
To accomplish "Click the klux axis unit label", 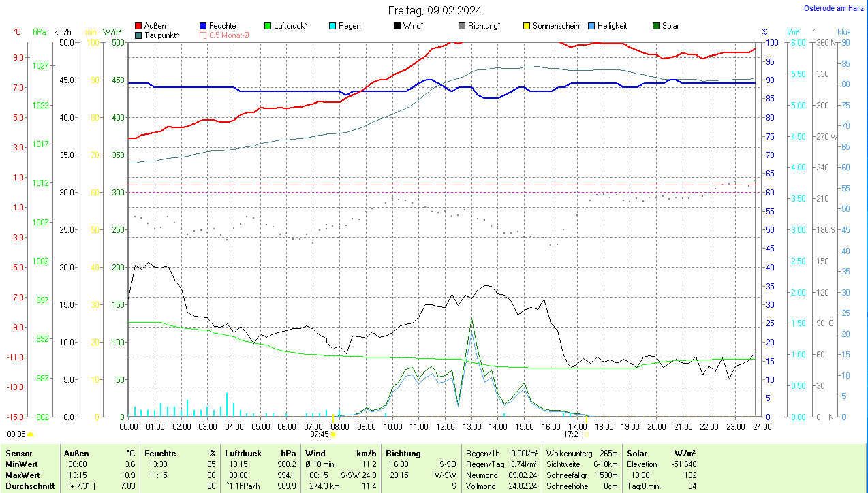I will [x=844, y=32].
